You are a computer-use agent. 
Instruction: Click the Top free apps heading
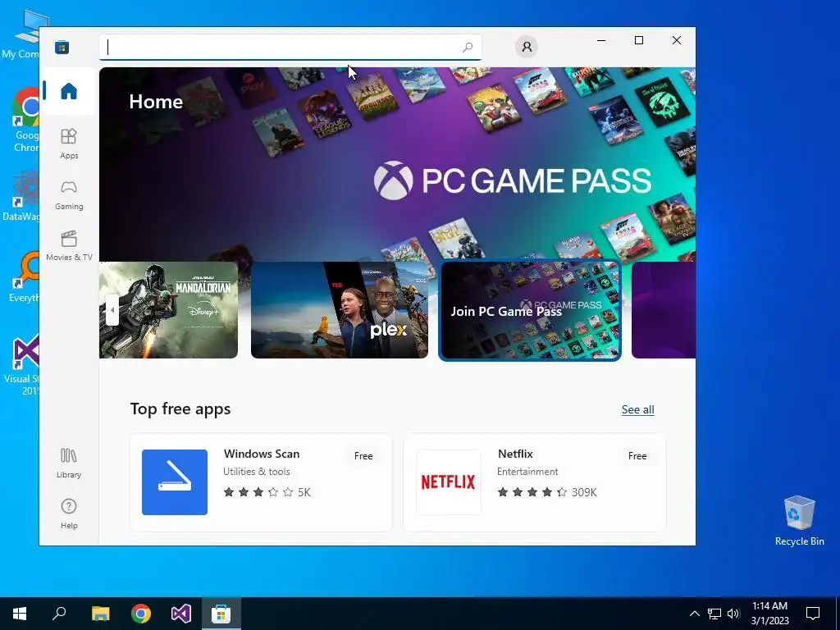(180, 409)
